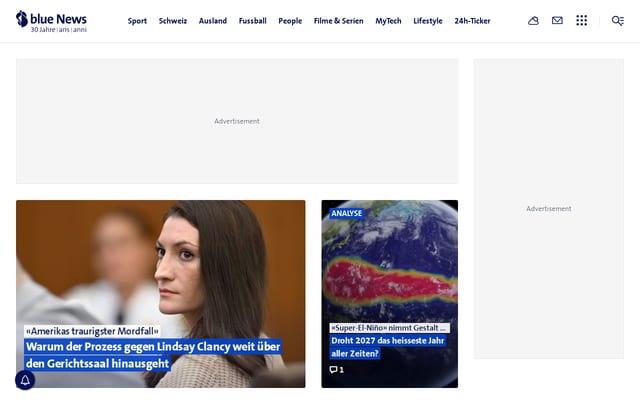Open the People section
Viewport: 640px width, 400px height.
point(290,21)
